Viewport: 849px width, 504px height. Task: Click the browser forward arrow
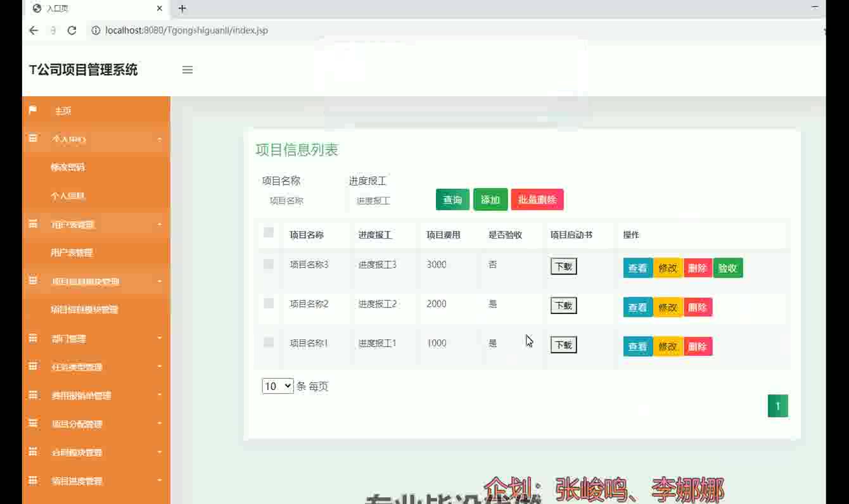(x=53, y=30)
